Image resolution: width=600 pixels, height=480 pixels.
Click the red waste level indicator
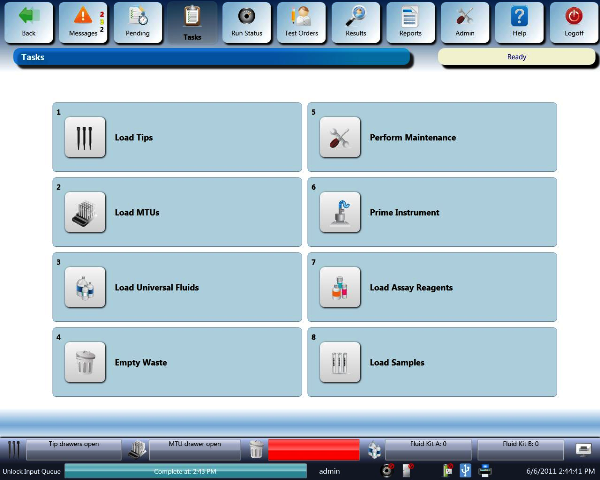313,449
